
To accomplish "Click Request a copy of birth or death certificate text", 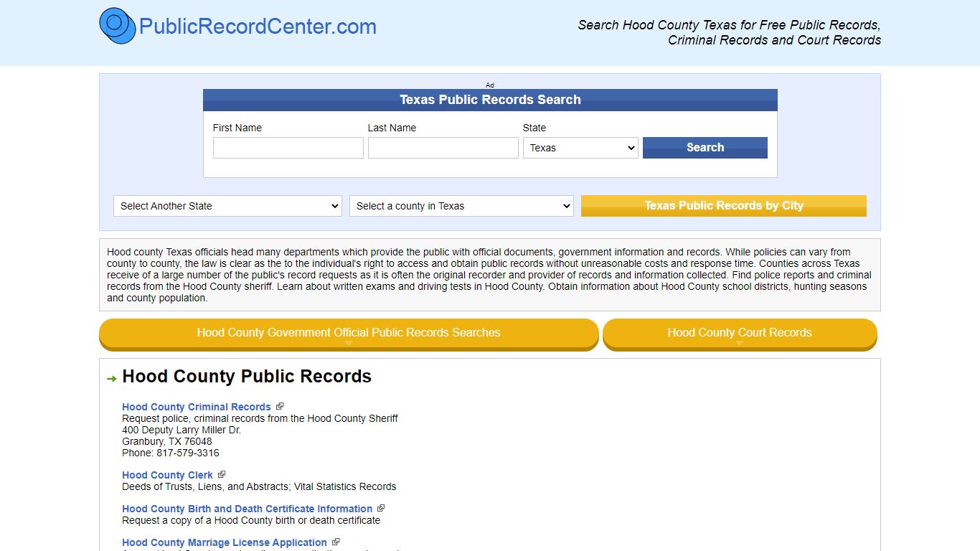I will pyautogui.click(x=251, y=520).
